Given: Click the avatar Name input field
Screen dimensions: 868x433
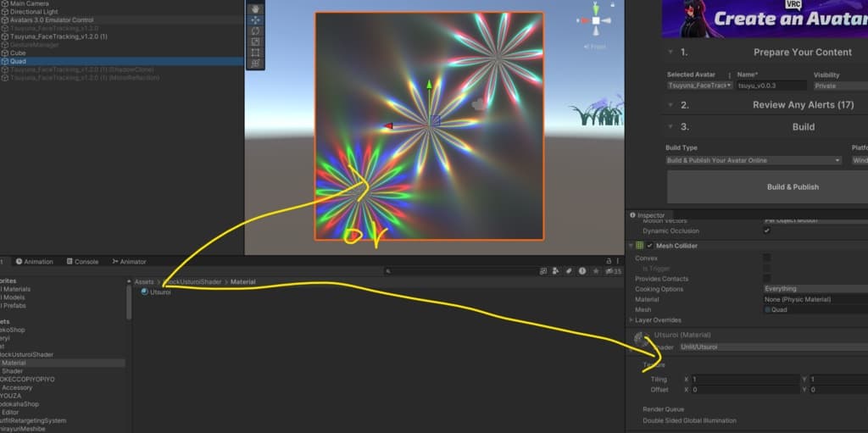Looking at the screenshot, I should 771,86.
